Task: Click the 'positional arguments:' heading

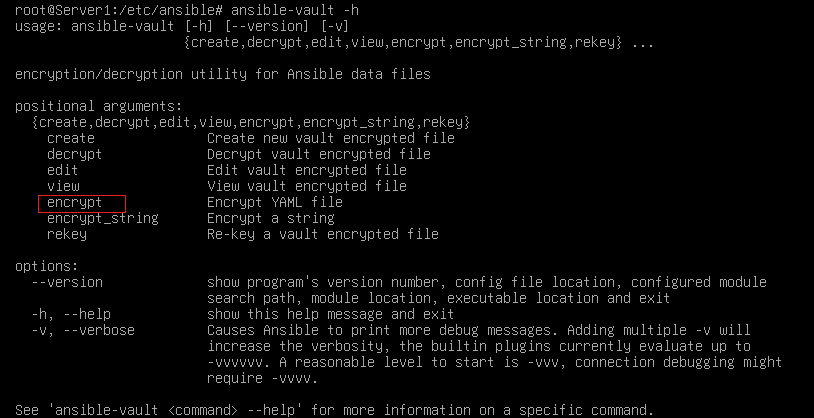Action: 99,107
